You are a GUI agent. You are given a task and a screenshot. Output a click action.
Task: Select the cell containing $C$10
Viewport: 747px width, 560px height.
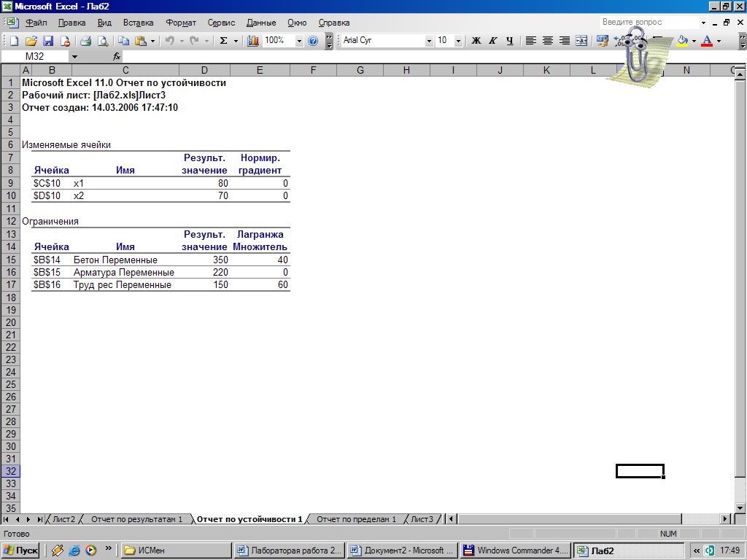[x=52, y=183]
